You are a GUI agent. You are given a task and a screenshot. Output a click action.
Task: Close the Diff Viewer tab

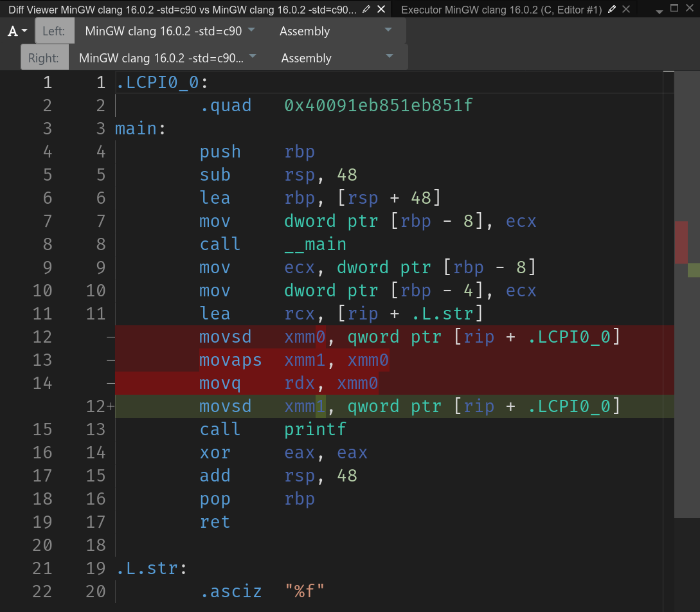[381, 10]
